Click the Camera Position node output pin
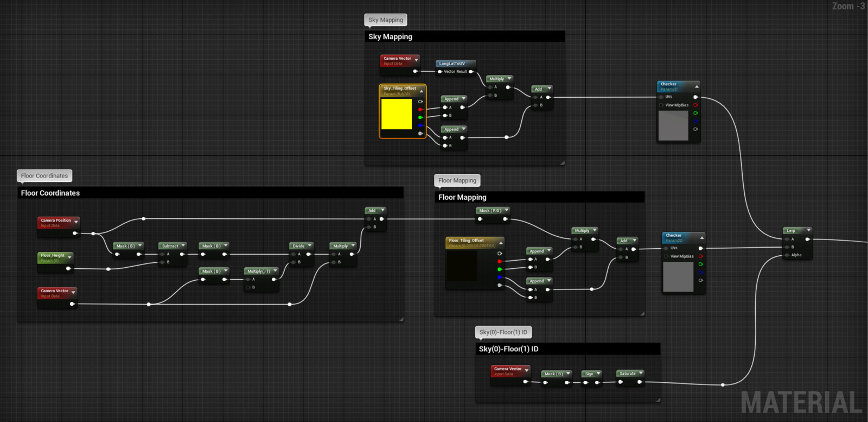This screenshot has width=868, height=422. click(75, 234)
